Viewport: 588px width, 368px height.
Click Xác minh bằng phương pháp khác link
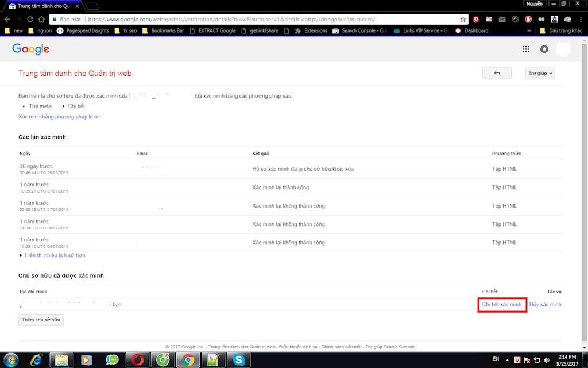[59, 117]
